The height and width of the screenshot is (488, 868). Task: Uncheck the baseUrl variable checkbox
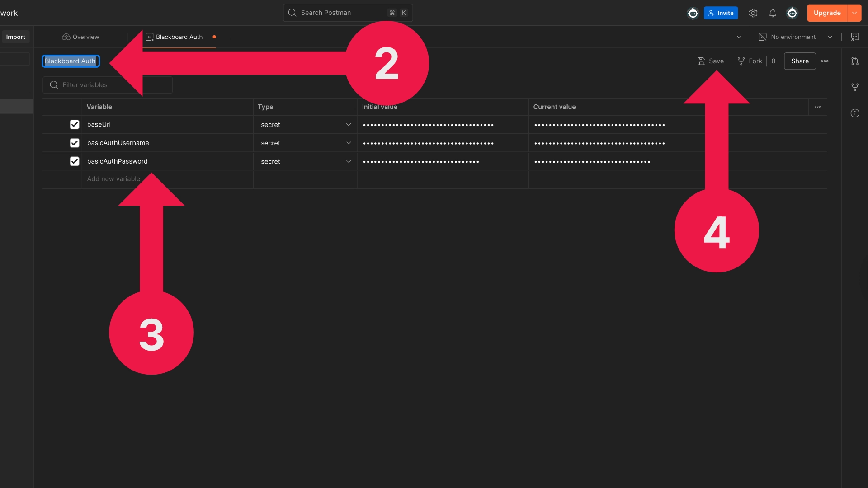tap(75, 124)
